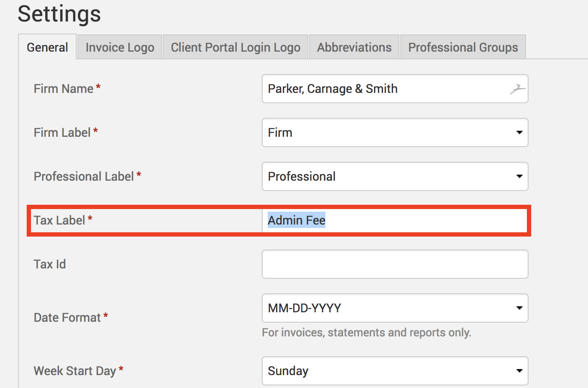Viewport: 588px width, 388px height.
Task: Click the Settings page heading
Action: (59, 14)
